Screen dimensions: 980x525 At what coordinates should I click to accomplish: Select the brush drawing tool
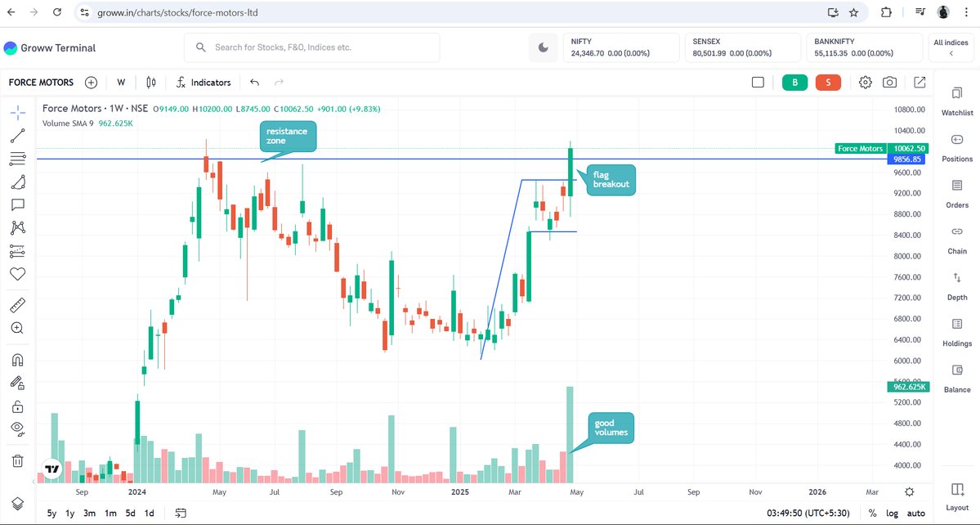(17, 182)
